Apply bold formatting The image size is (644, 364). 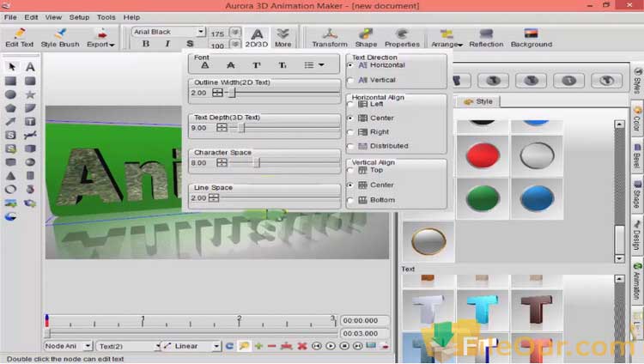tap(146, 44)
